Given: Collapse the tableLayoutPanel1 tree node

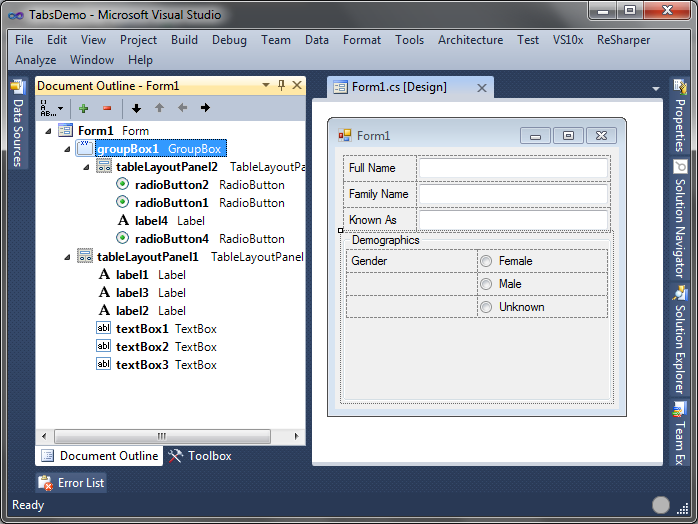Looking at the screenshot, I should point(67,257).
